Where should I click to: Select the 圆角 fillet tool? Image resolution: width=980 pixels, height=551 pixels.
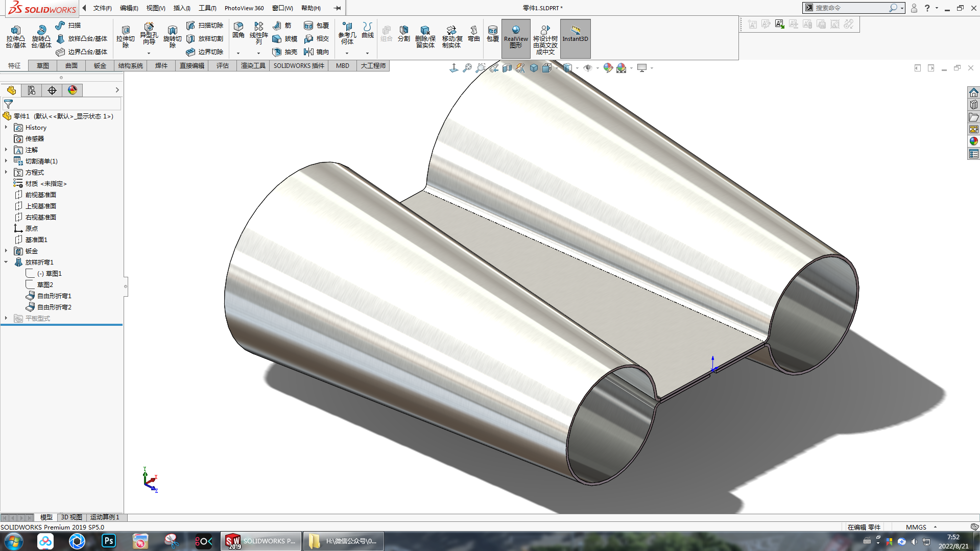(x=238, y=30)
